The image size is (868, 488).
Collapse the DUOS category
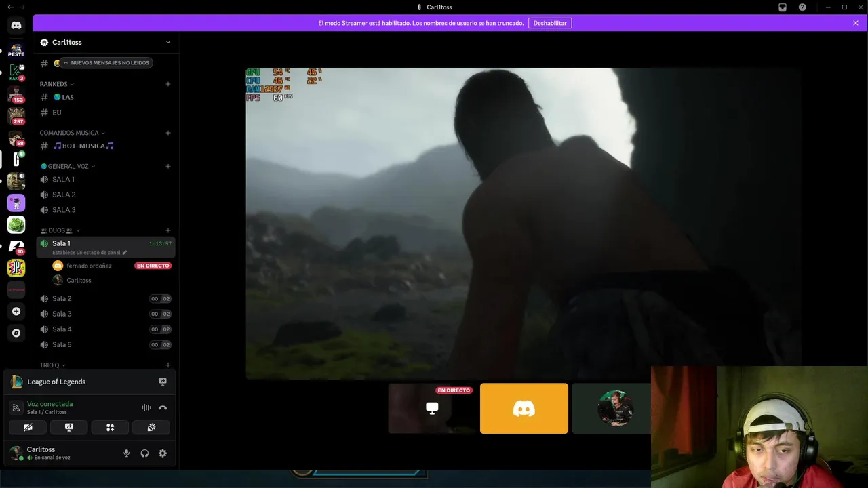(60, 230)
